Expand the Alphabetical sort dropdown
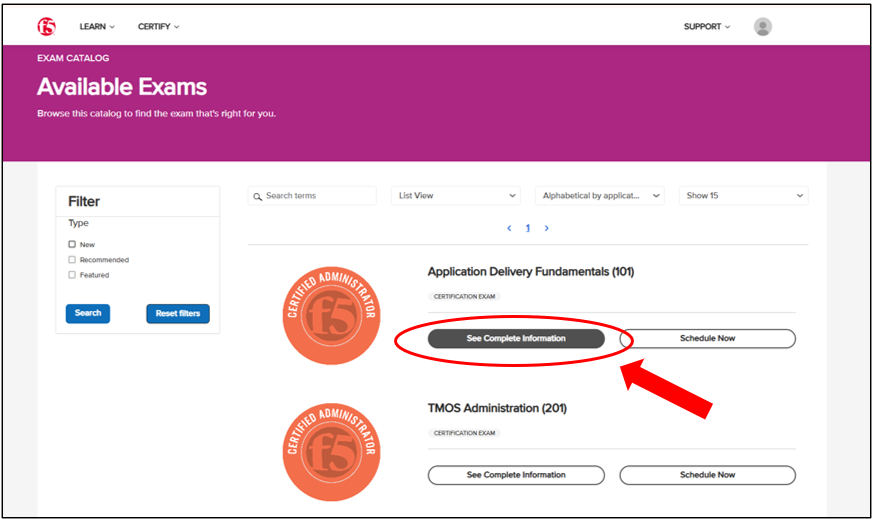 coord(600,196)
